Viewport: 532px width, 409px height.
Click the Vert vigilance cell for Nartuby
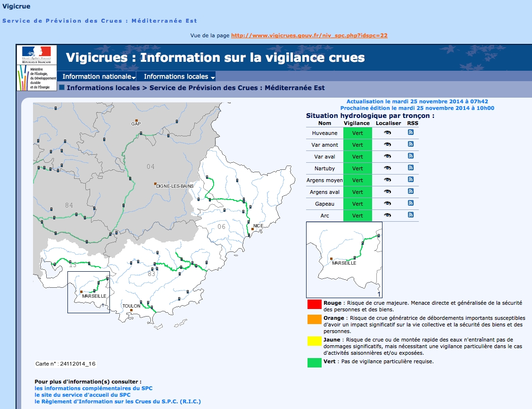(x=357, y=168)
